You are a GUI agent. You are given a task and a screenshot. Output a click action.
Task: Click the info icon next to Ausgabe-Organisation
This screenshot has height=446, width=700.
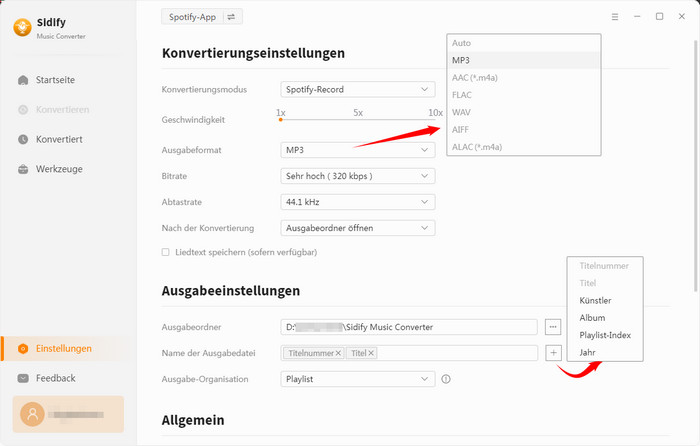pos(446,379)
